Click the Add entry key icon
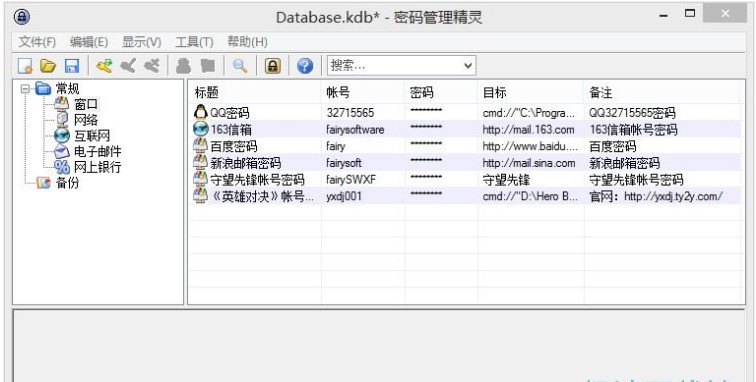Viewport: 756px width, 382px height. coord(104,66)
